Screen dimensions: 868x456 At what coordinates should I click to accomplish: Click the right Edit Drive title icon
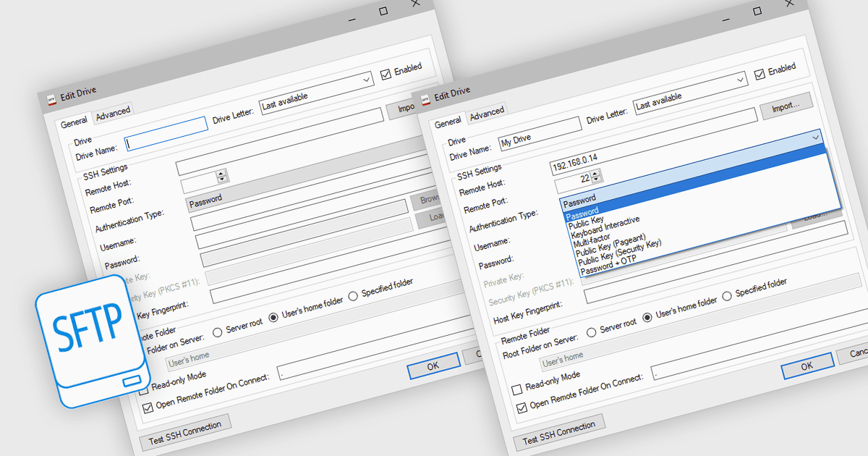click(x=426, y=99)
